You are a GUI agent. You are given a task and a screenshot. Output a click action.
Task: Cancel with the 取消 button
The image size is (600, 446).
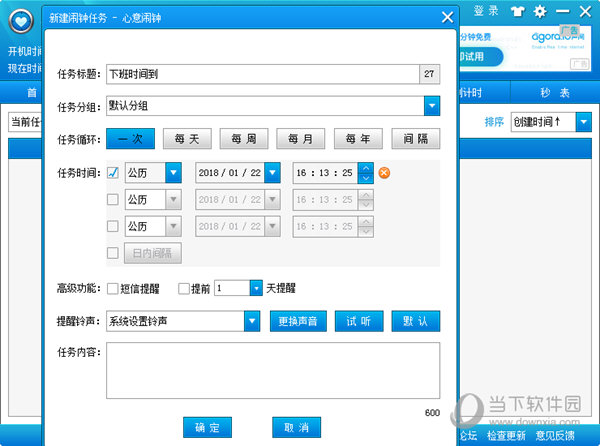(x=297, y=427)
